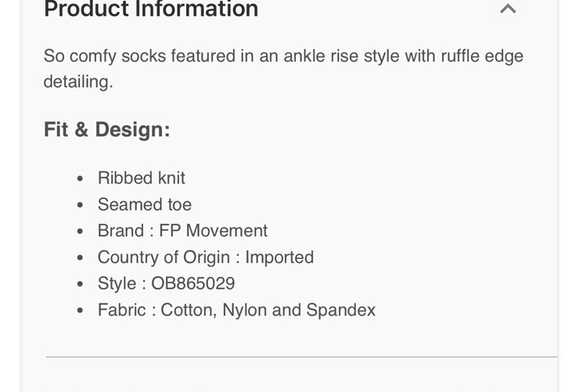
Task: Click the Product Information heading
Action: coord(151,9)
